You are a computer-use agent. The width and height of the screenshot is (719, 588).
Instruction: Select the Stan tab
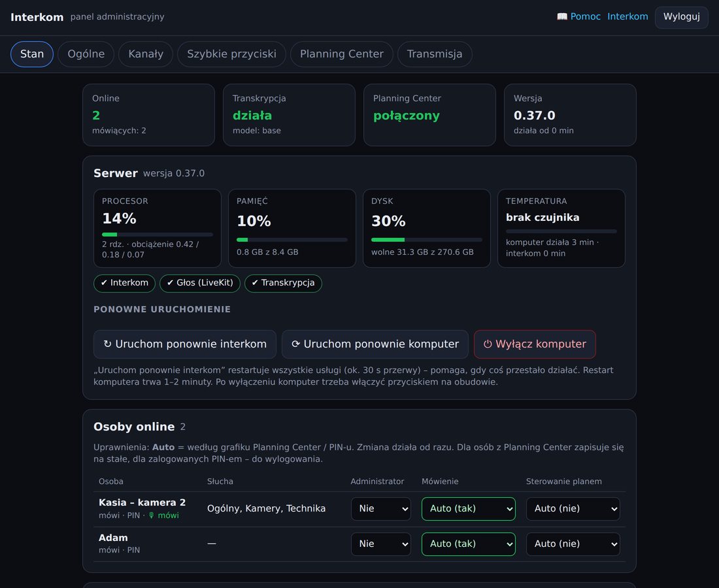coord(32,54)
